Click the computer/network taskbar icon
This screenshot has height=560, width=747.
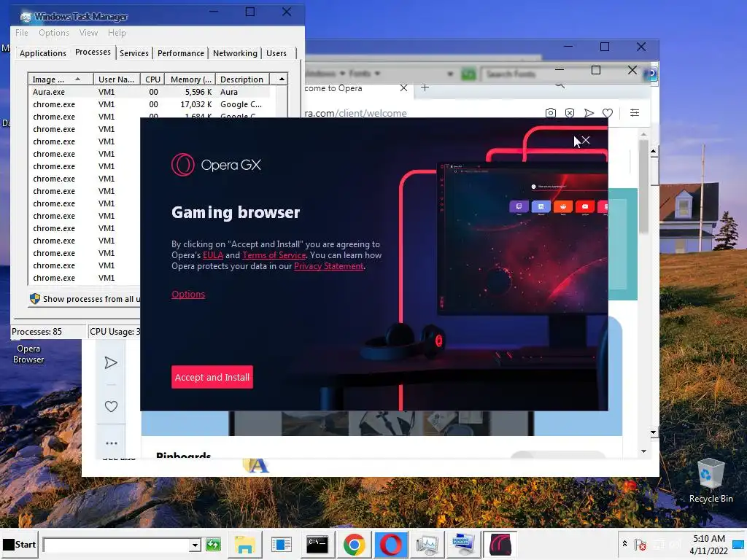[463, 545]
